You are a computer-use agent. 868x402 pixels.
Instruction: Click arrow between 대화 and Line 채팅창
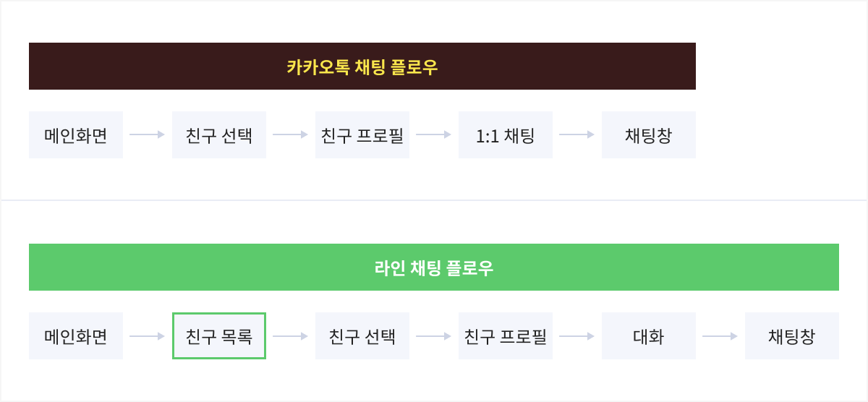point(720,336)
